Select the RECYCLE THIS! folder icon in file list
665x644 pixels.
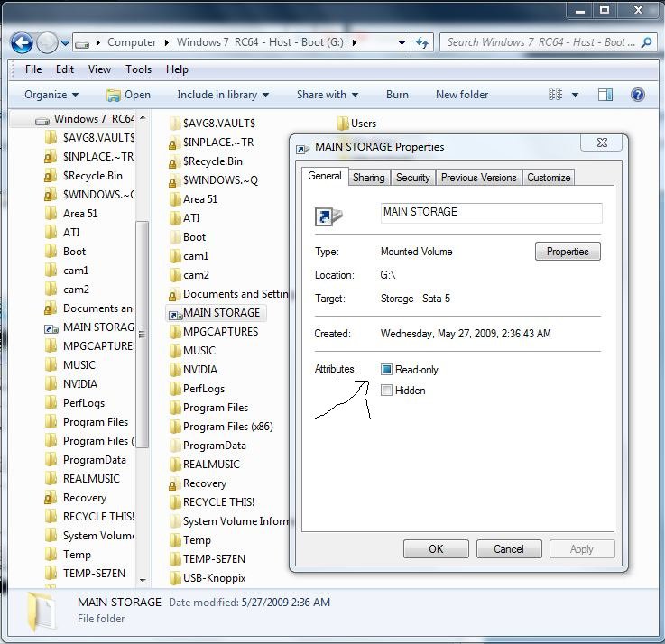[x=174, y=502]
